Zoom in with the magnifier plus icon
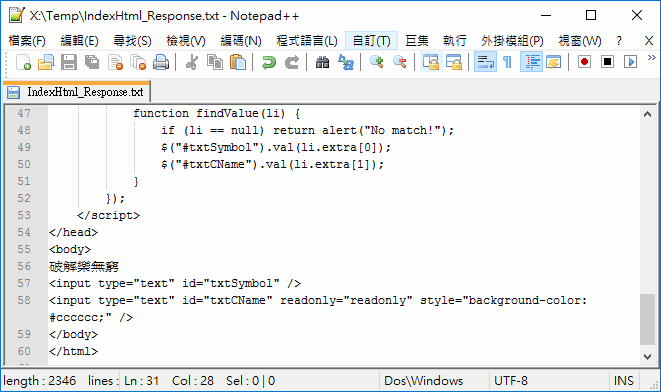The height and width of the screenshot is (392, 661). [376, 62]
